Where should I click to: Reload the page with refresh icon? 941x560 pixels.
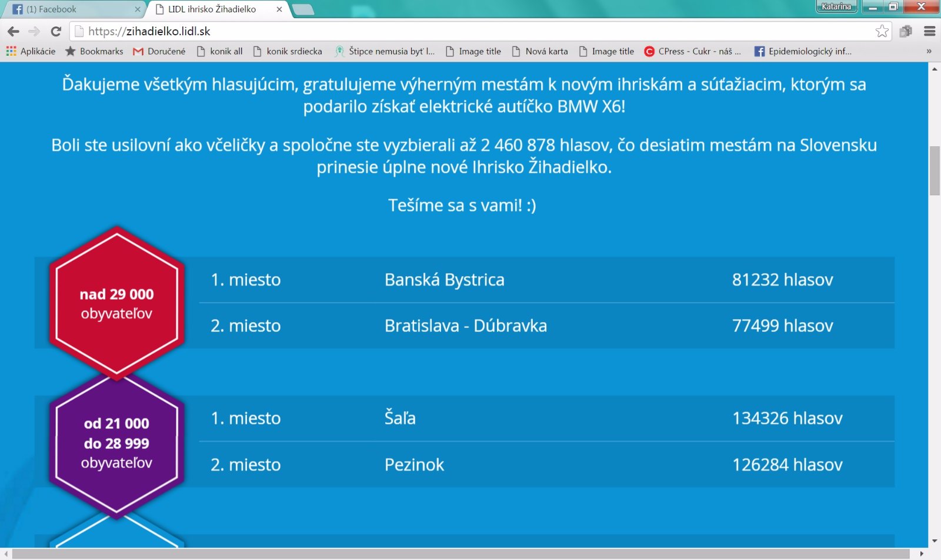pyautogui.click(x=56, y=31)
